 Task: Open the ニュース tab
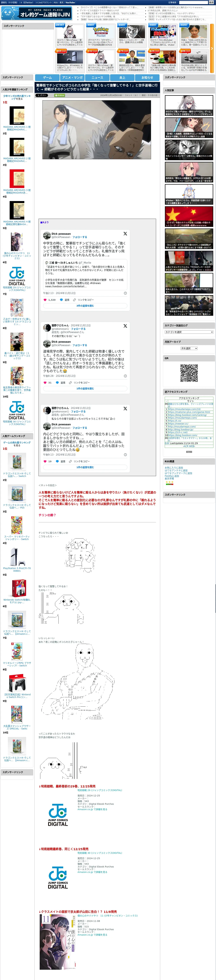(x=97, y=78)
